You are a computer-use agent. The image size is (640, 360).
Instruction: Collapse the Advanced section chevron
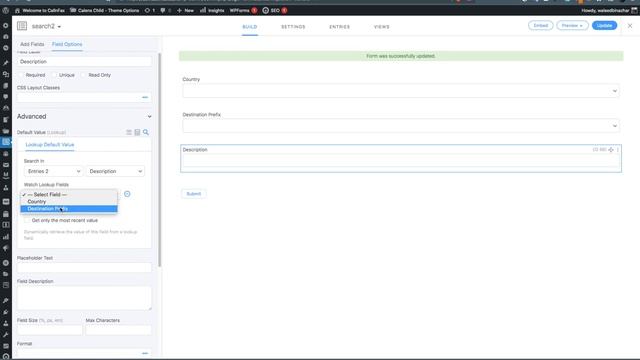coord(149,117)
